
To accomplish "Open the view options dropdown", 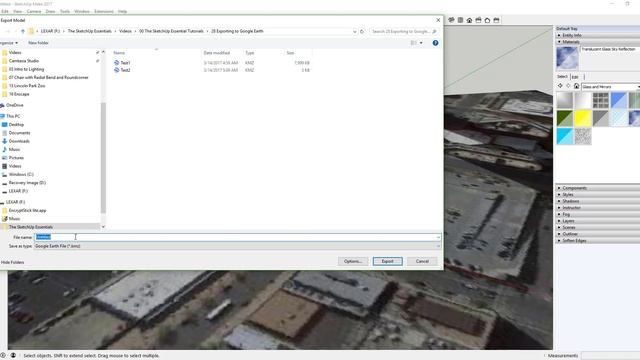I will point(421,43).
